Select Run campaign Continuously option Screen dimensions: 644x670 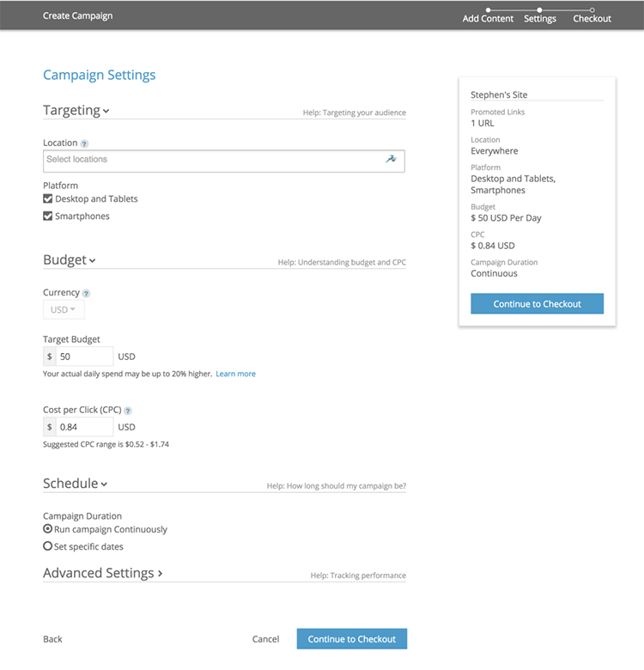(x=48, y=529)
